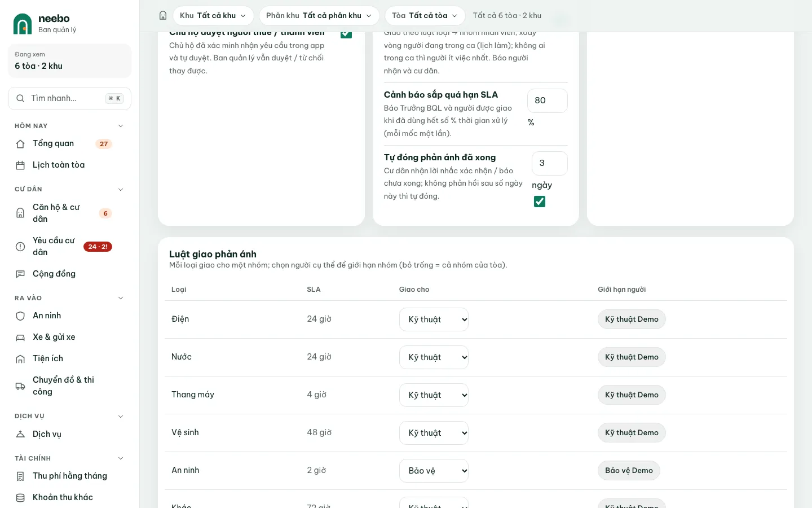Open the Khu filter dropdown
The width and height of the screenshot is (812, 508).
(213, 16)
